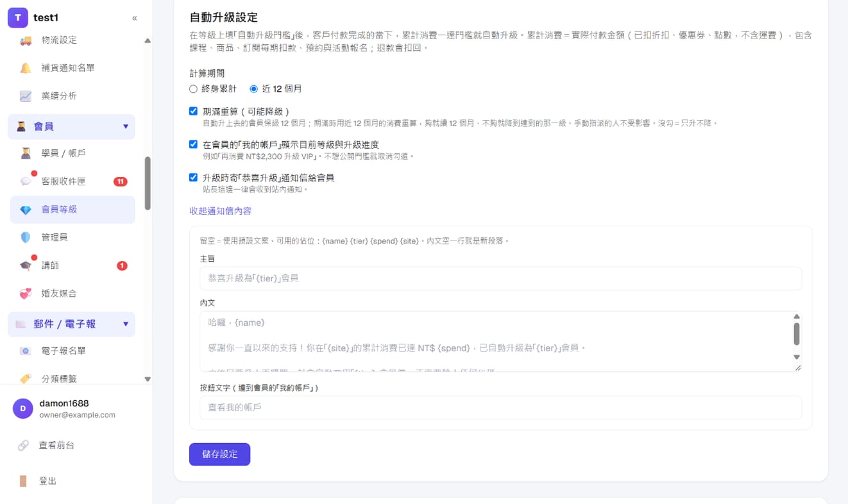
Task: Click the bell icon for 補貨通知名單
Action: coord(26,68)
